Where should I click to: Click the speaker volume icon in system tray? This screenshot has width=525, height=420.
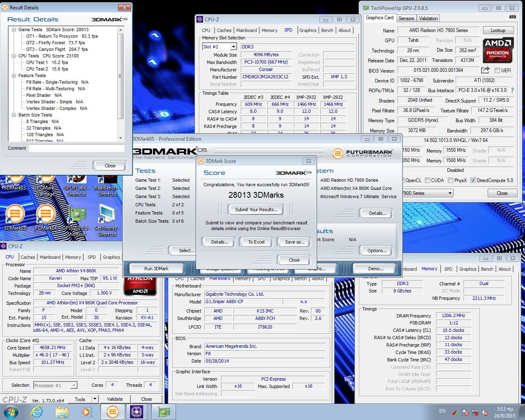coord(485,412)
